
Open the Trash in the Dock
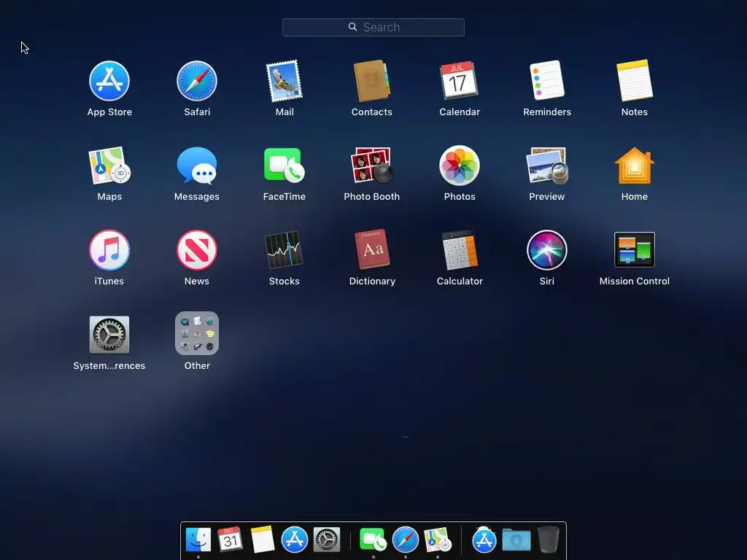pyautogui.click(x=549, y=540)
